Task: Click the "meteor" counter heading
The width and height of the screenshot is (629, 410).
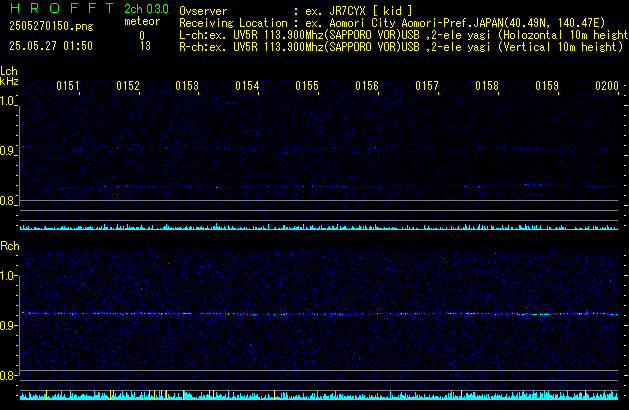Action: [142, 21]
